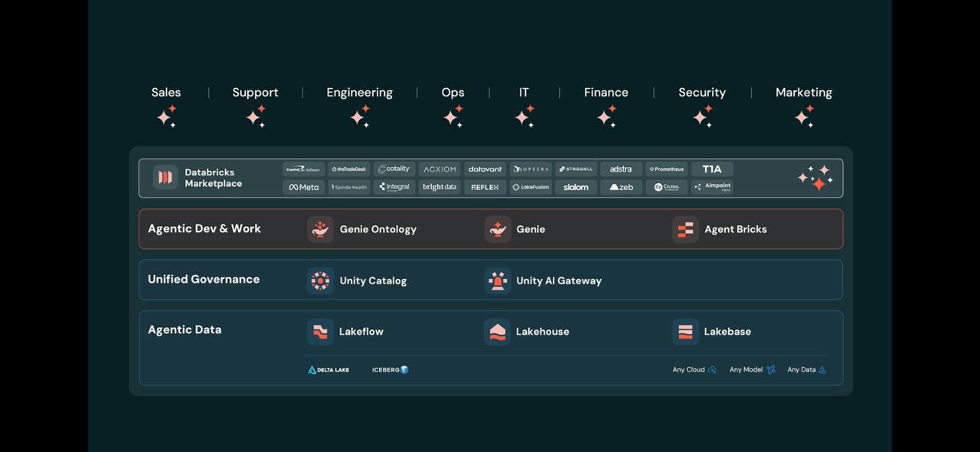980x452 pixels.
Task: Select the Engineering heading
Action: (359, 93)
